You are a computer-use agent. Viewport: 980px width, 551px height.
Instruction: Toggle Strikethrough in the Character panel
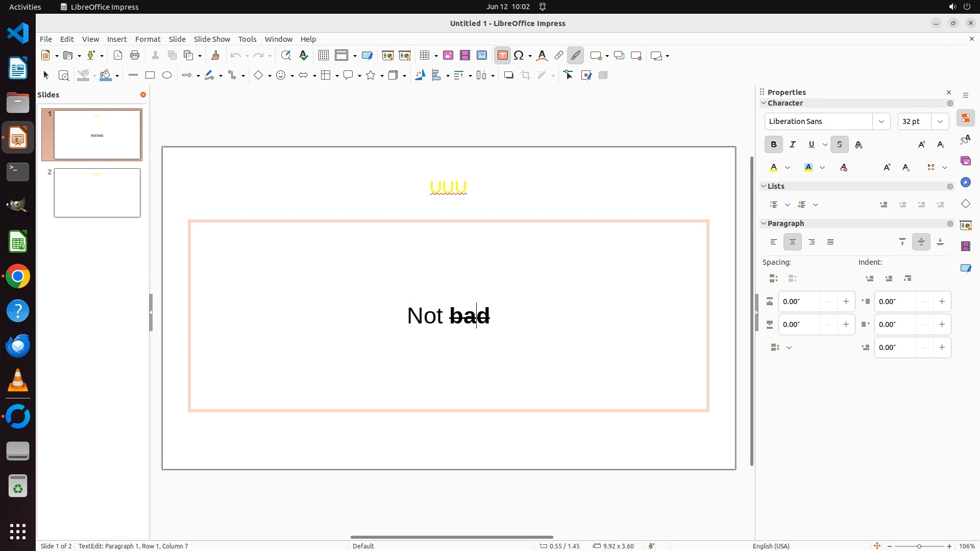(840, 145)
